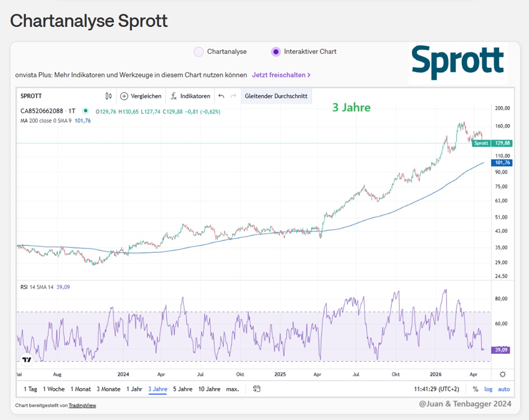Toggle percent scale mode
The image size is (529, 420).
tap(475, 389)
